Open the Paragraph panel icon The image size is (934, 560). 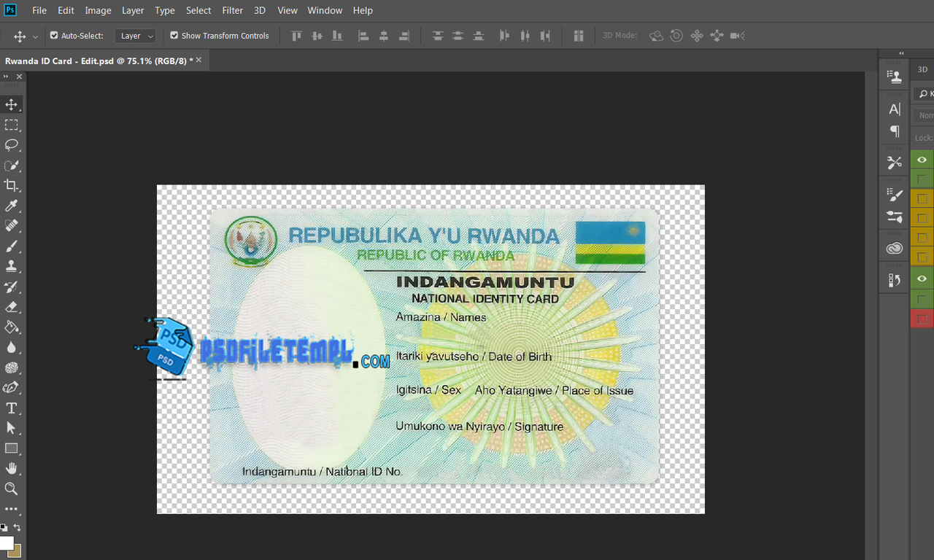(895, 131)
